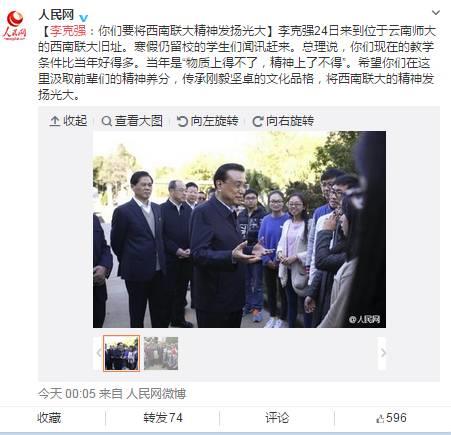Screen dimensions: 451x435
Task: Click the main enlarged photo
Action: click(x=239, y=229)
